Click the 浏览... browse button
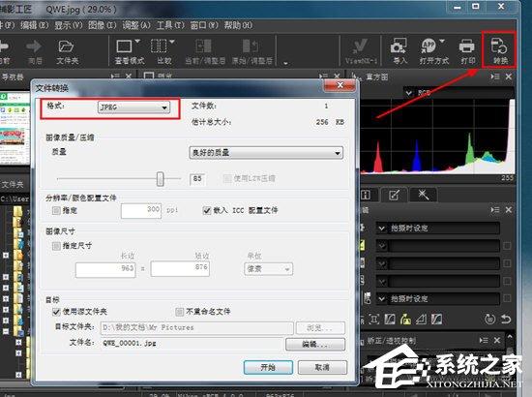The image size is (532, 397). pos(320,327)
